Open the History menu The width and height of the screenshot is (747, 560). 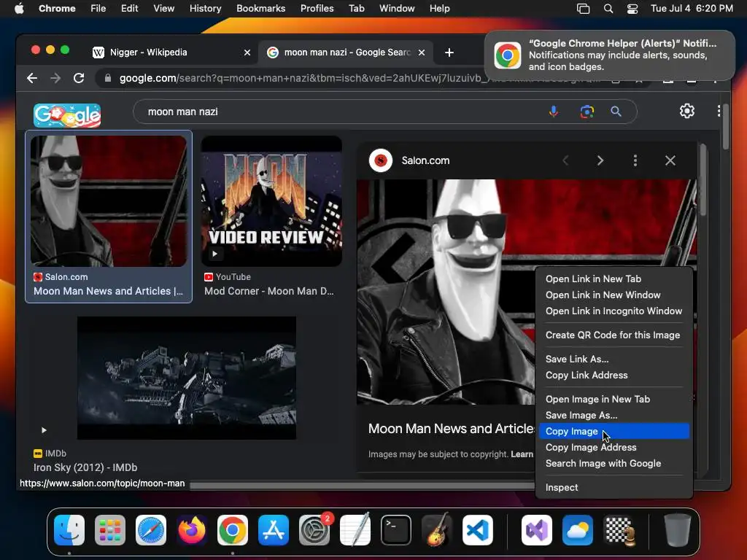(x=205, y=9)
